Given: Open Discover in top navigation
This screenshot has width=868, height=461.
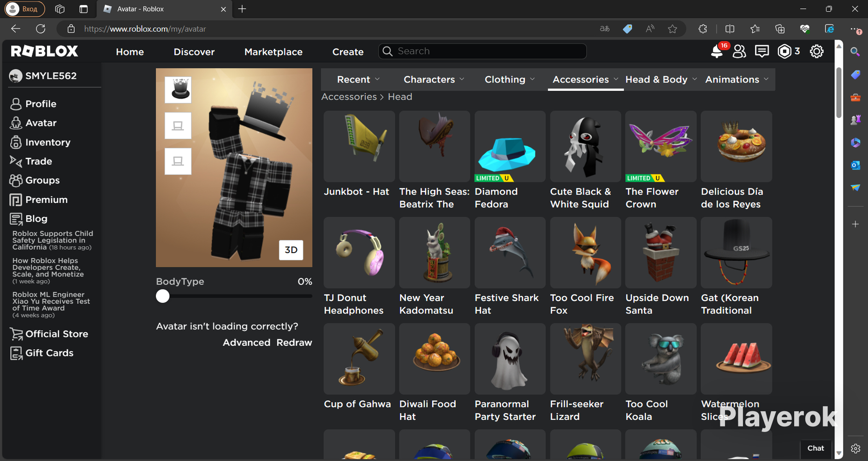Looking at the screenshot, I should [x=194, y=52].
